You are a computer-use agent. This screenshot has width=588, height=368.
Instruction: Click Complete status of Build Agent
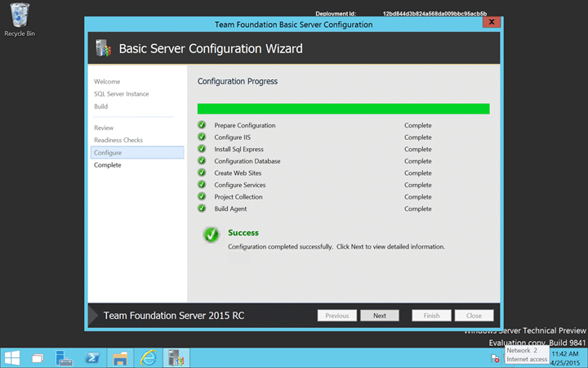pyautogui.click(x=418, y=209)
